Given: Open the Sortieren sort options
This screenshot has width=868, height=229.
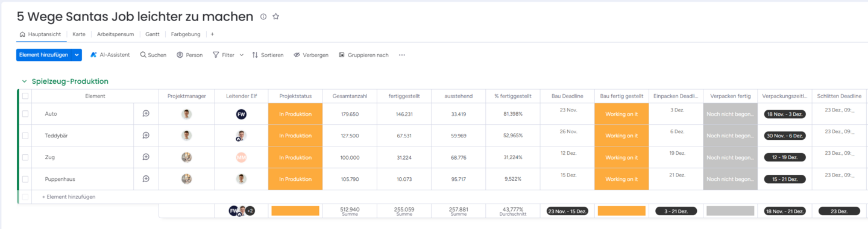Looking at the screenshot, I should point(268,55).
